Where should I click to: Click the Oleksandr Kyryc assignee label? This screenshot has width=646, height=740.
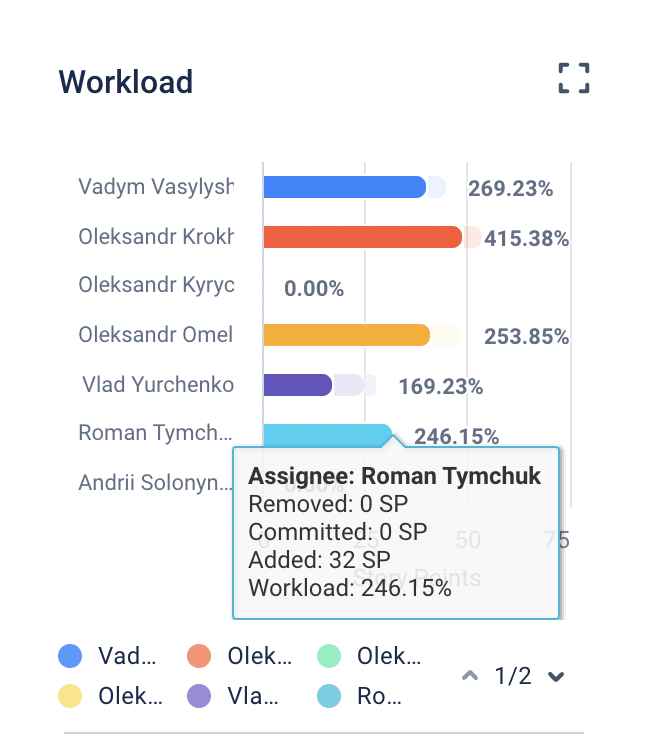(x=156, y=285)
